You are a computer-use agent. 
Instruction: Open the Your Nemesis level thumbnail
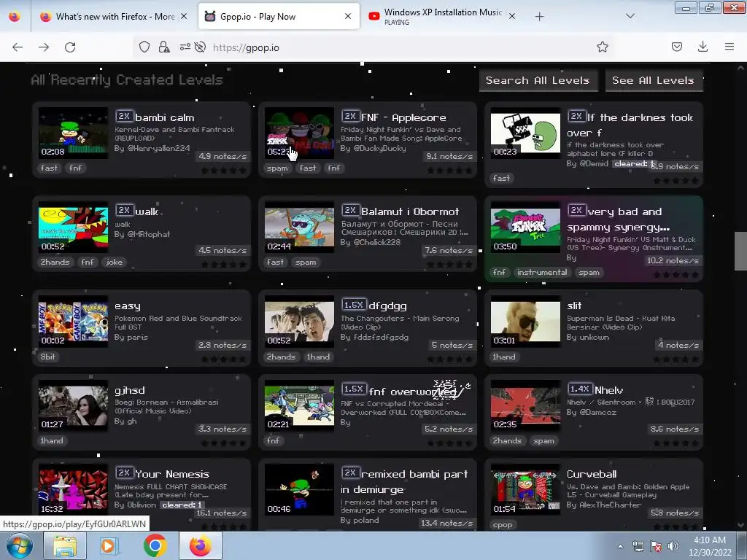pyautogui.click(x=74, y=490)
